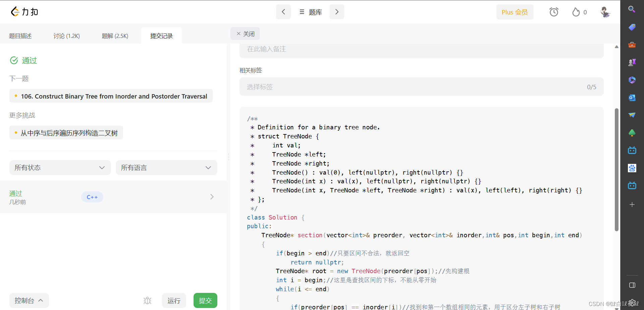Go to next problem arrow
The width and height of the screenshot is (644, 310).
coord(337,12)
